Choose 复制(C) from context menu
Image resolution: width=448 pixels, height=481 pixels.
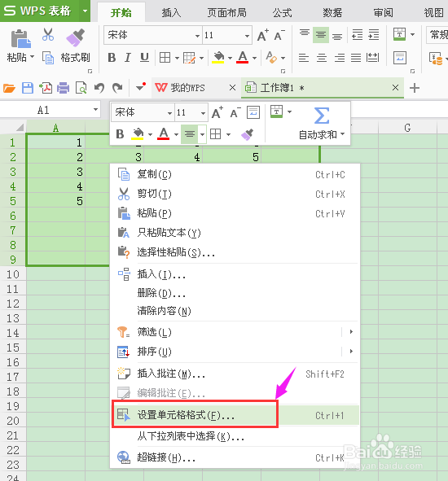[x=235, y=174]
